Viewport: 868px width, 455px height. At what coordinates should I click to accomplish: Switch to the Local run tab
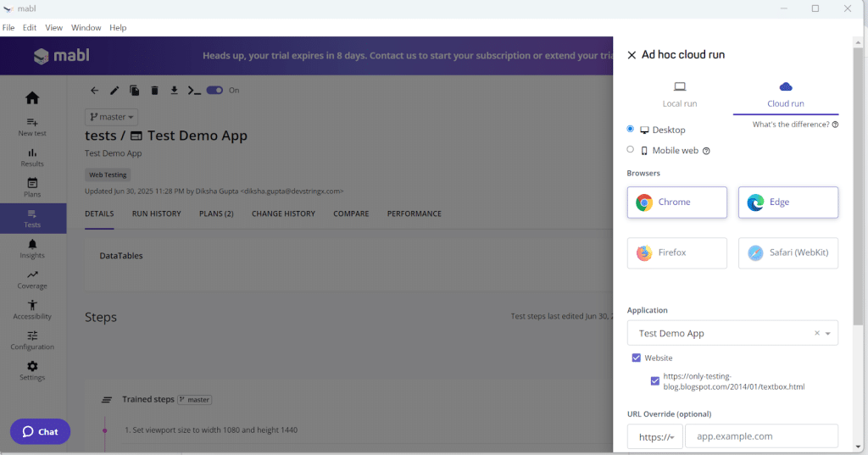680,95
